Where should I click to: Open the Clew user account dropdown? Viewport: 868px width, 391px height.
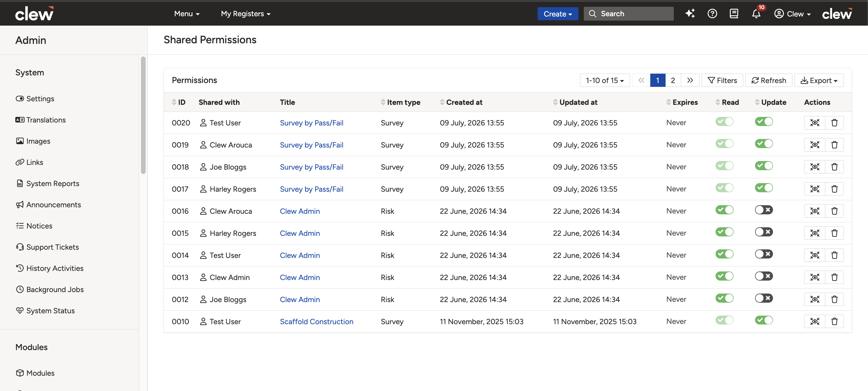[x=792, y=14]
